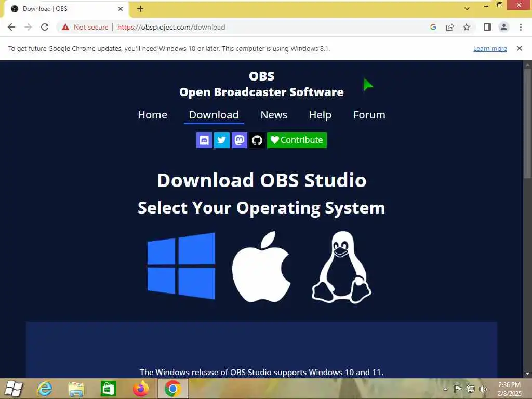Screen dimensions: 532x399
Task: Select the Windows operating system logo
Action: click(x=181, y=266)
